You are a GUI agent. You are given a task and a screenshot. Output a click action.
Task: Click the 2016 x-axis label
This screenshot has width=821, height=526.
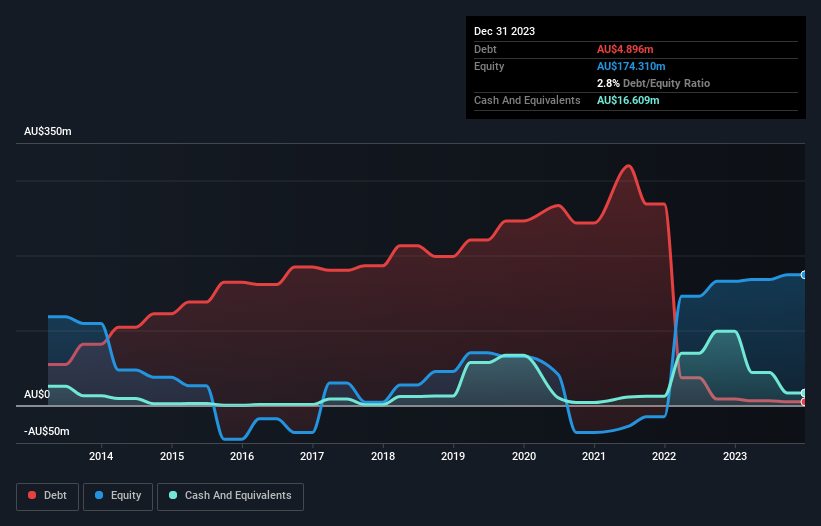[x=242, y=456]
